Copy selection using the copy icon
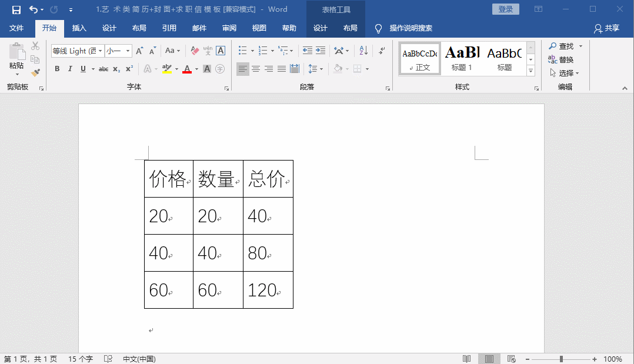The height and width of the screenshot is (364, 634). (x=35, y=59)
